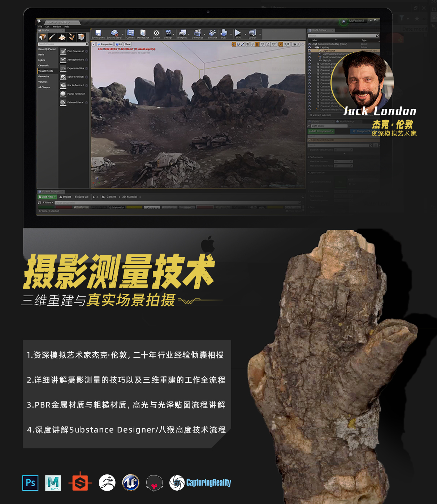Open the Source Control dropdown arrow

click(x=123, y=34)
